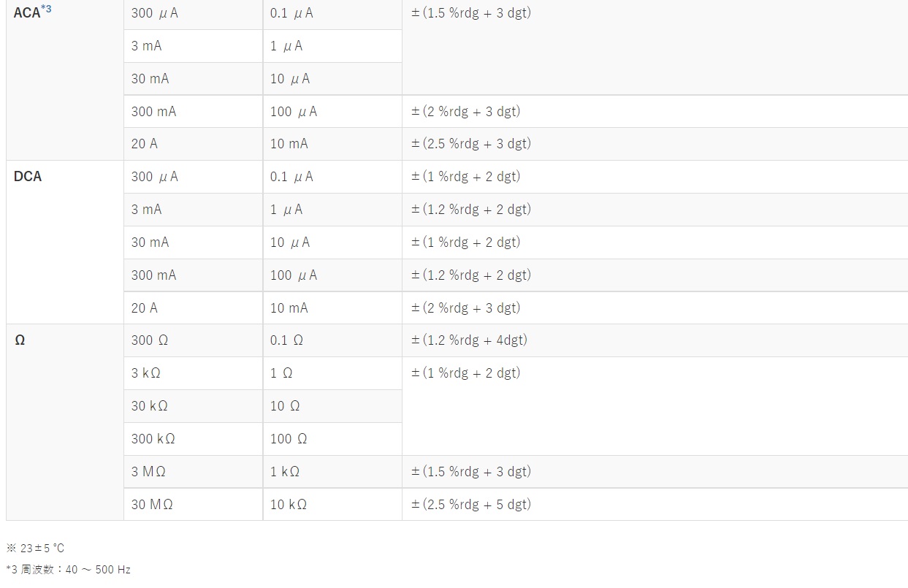The width and height of the screenshot is (908, 588).
Task: Click the 30 MΩ range cell
Action: tap(194, 504)
